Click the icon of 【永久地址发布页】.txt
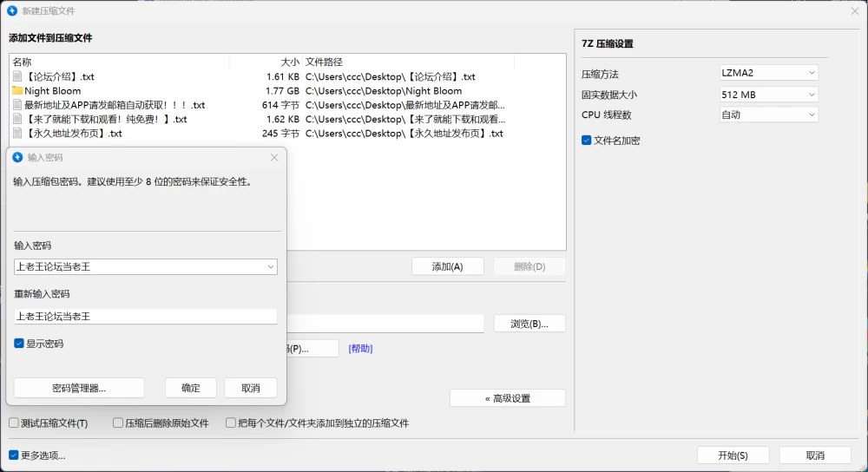The image size is (868, 472). 17,134
